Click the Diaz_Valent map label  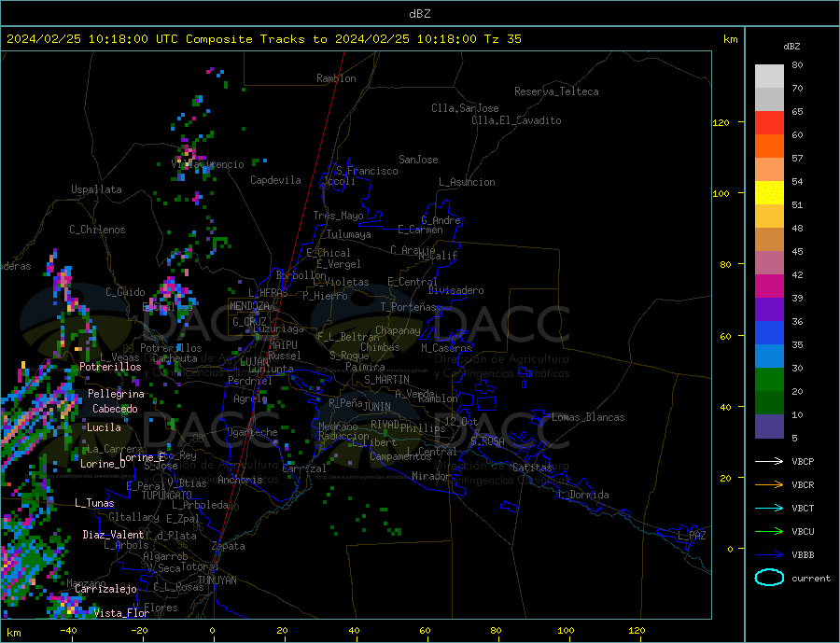pyautogui.click(x=113, y=535)
